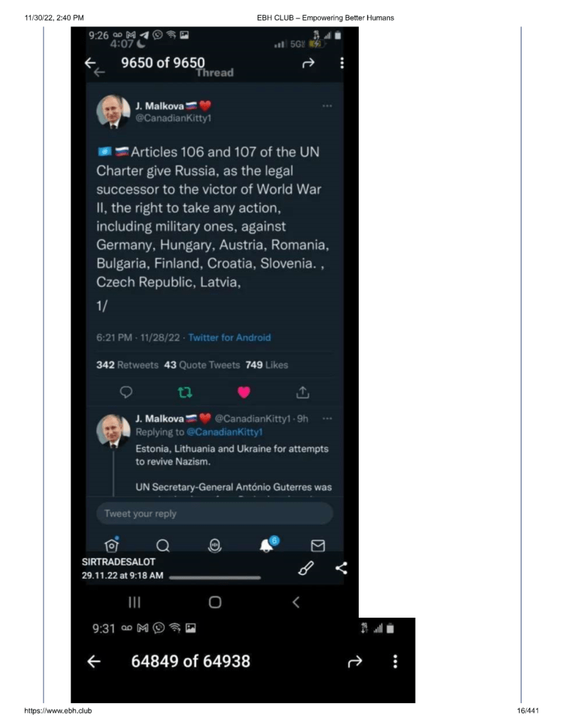
Task: Open Twitter home tab icon
Action: click(x=112, y=545)
